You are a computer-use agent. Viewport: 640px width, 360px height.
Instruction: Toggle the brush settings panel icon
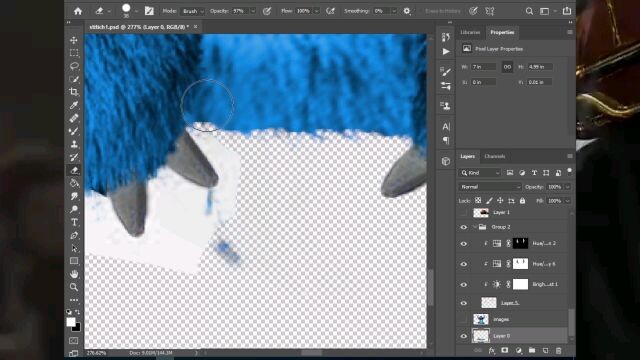(x=149, y=11)
